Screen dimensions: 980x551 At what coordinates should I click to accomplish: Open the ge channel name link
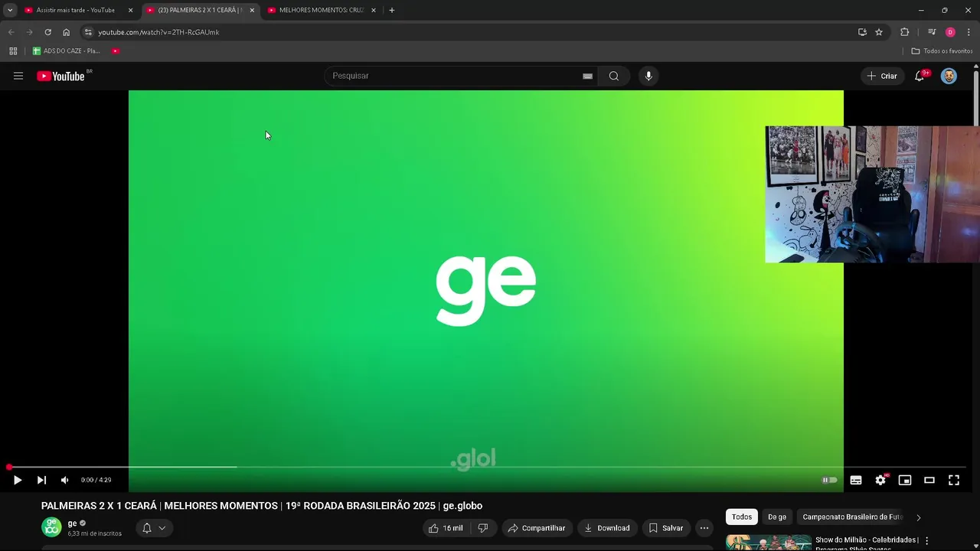(x=72, y=523)
